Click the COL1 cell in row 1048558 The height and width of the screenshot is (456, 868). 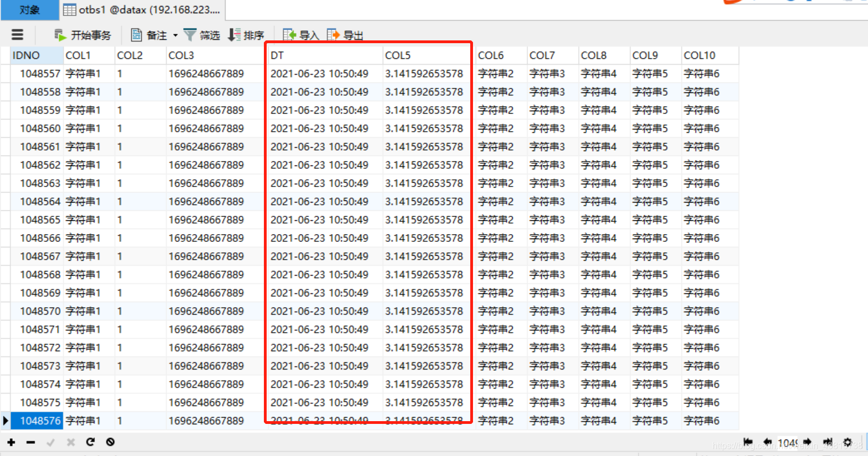click(89, 92)
